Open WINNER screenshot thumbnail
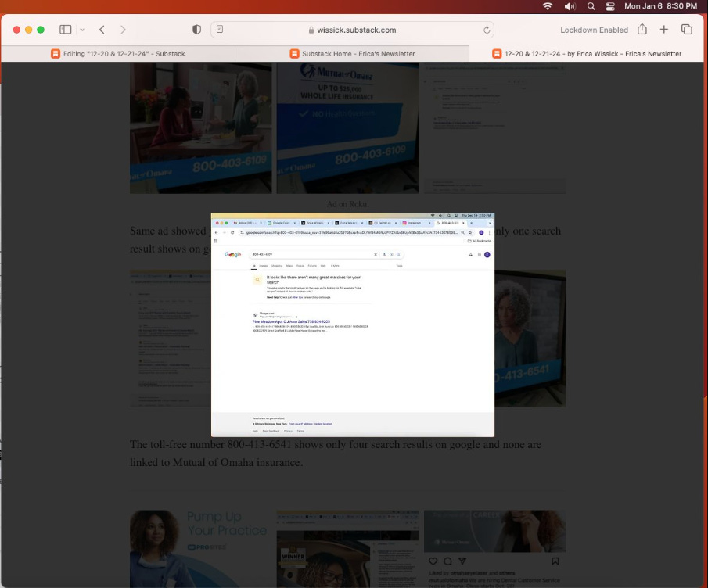 point(347,549)
